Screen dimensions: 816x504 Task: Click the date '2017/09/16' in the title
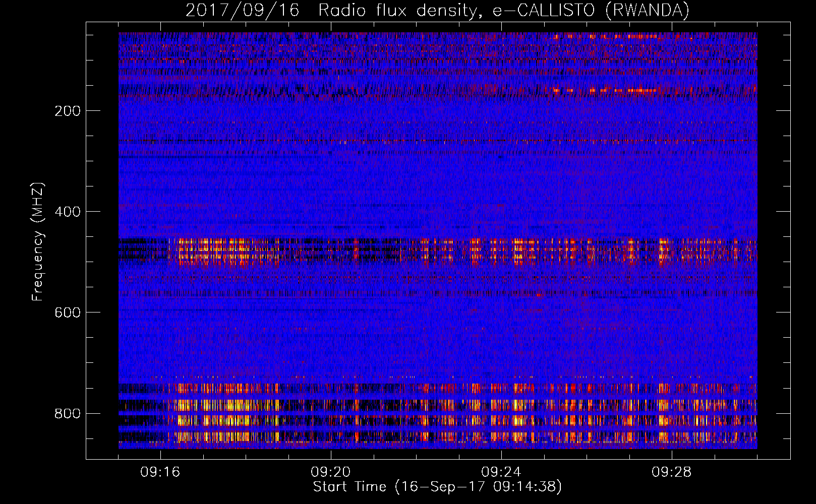tap(242, 11)
